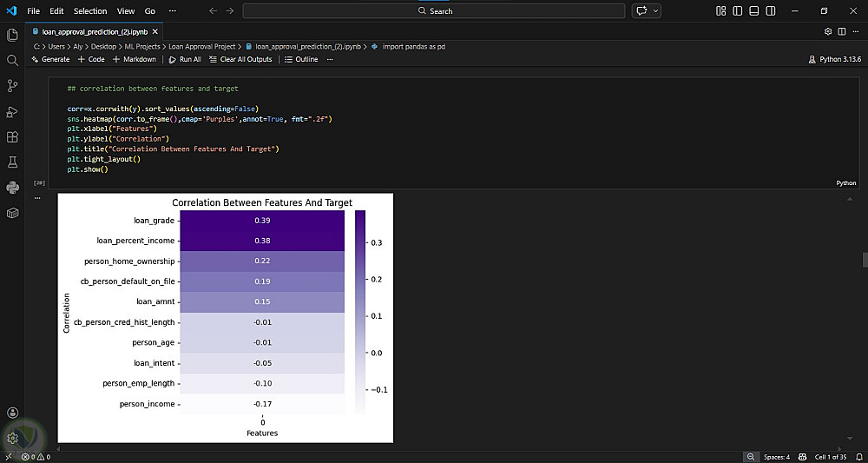Open the Selection menu
868x463 pixels.
90,10
